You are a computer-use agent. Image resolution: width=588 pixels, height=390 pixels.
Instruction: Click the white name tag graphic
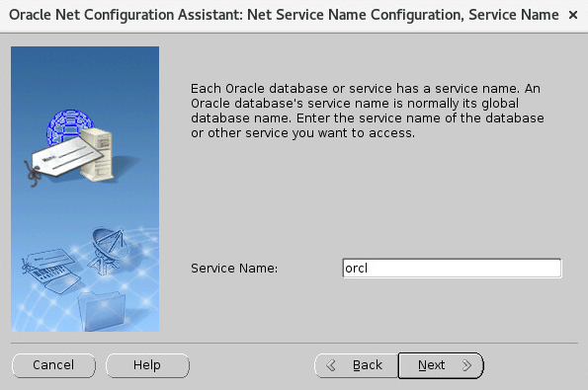tap(67, 155)
